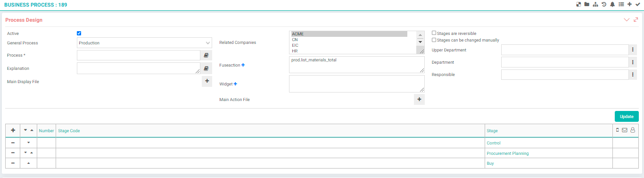644x178 pixels.
Task: Remove the Control stage row
Action: click(13, 143)
